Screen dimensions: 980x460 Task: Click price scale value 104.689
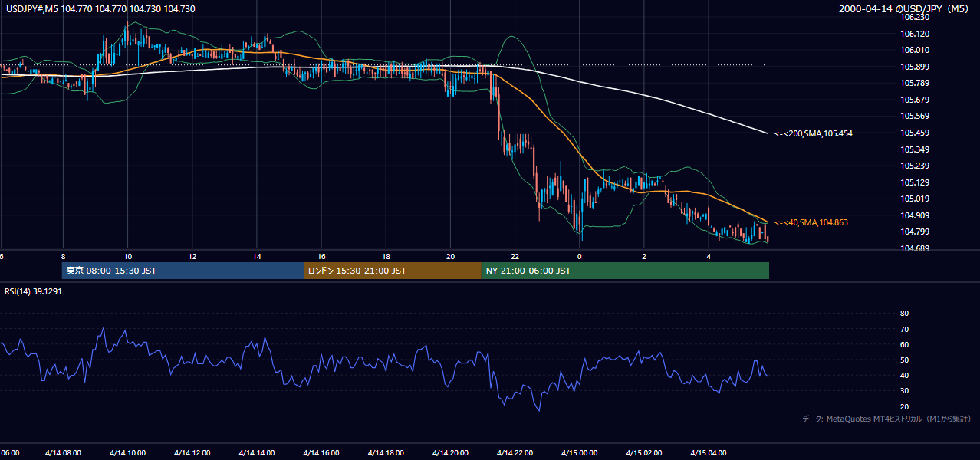click(914, 248)
